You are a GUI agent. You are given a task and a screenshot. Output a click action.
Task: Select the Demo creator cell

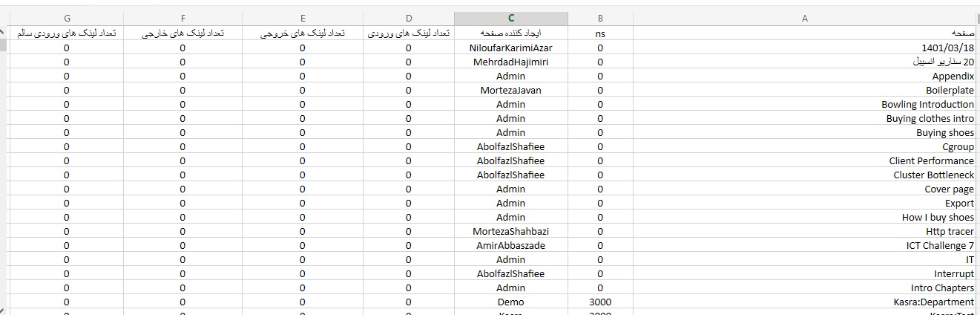click(x=510, y=302)
